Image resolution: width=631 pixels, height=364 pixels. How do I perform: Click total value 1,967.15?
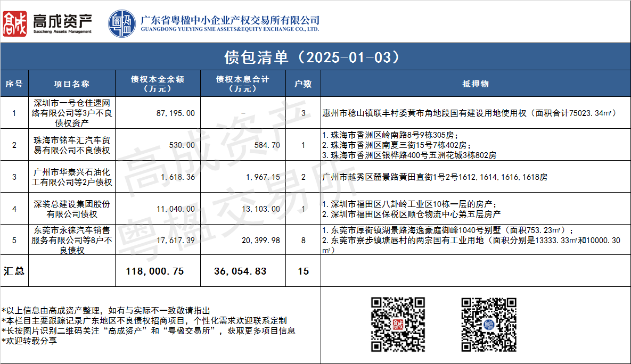(x=263, y=177)
